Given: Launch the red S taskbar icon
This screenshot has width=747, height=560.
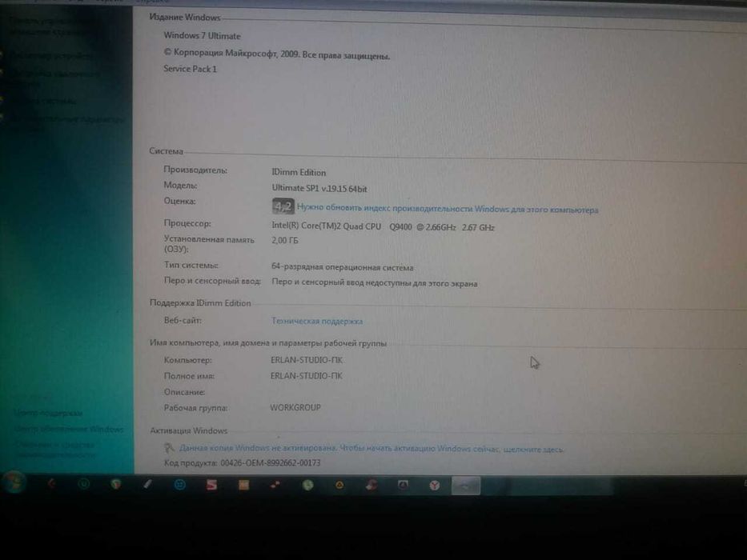Looking at the screenshot, I should [x=211, y=485].
